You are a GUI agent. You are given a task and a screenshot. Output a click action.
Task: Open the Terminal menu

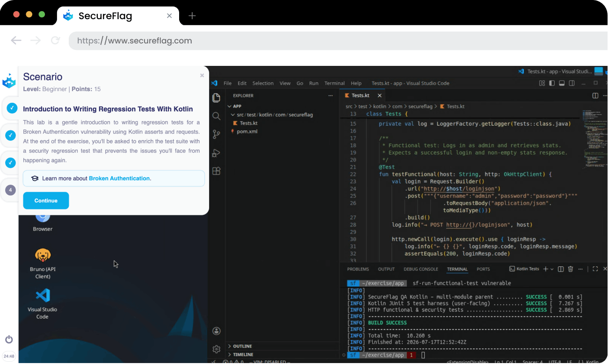[334, 83]
